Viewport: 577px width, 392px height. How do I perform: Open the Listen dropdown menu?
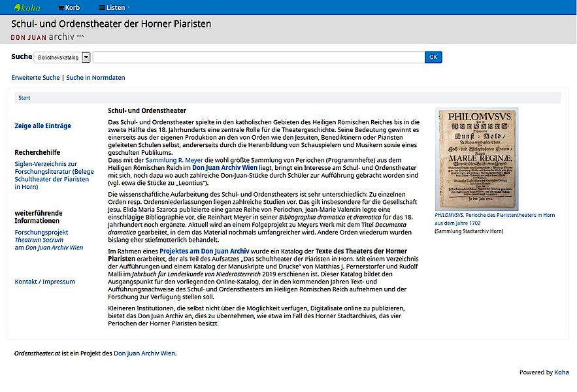click(114, 7)
